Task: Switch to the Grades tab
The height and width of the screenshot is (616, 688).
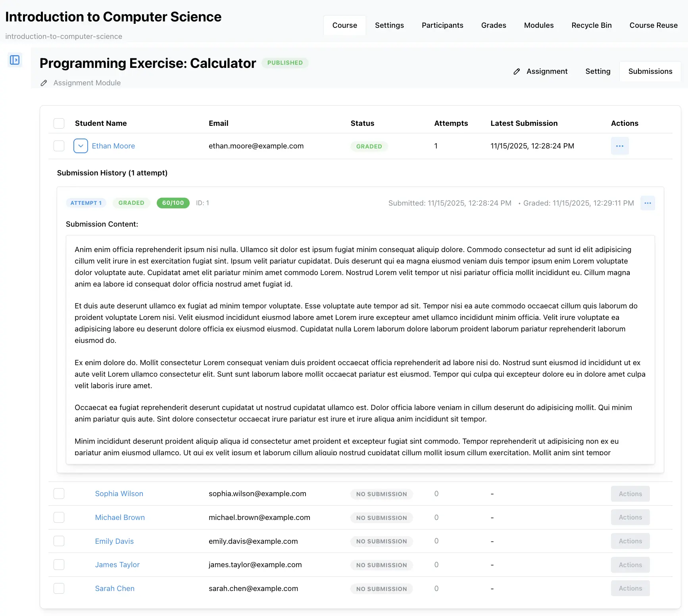Action: (493, 25)
